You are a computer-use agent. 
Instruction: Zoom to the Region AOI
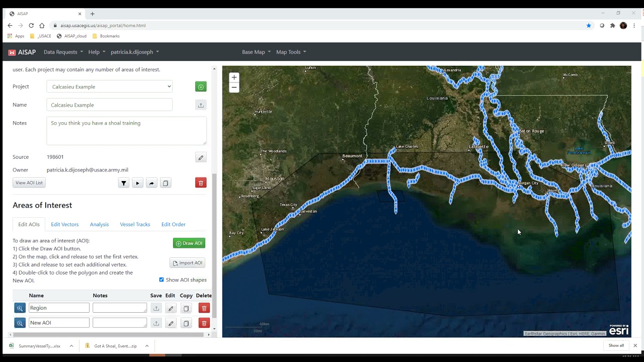point(20,308)
